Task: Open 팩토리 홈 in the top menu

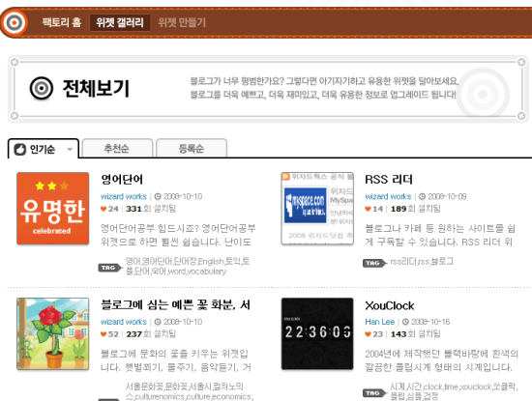Action: 62,22
